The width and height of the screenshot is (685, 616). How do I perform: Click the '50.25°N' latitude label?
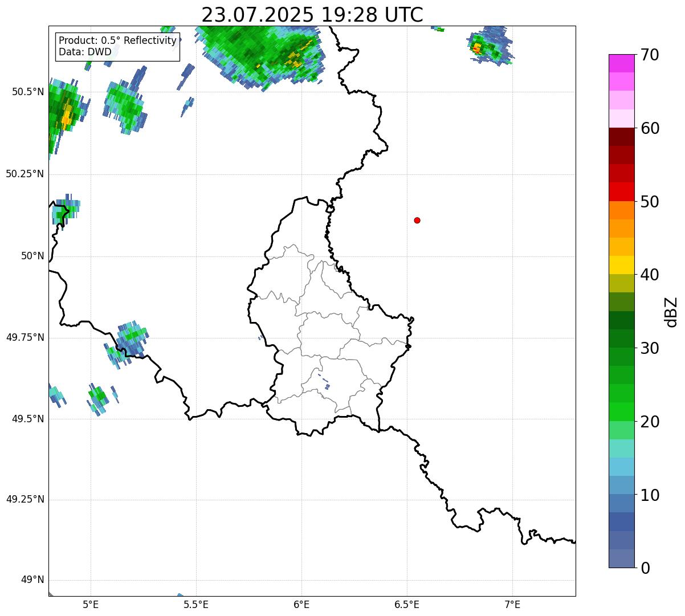point(25,174)
